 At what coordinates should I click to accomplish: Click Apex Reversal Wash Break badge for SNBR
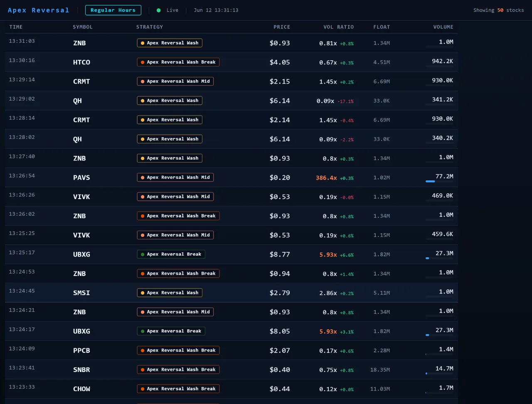coord(178,370)
